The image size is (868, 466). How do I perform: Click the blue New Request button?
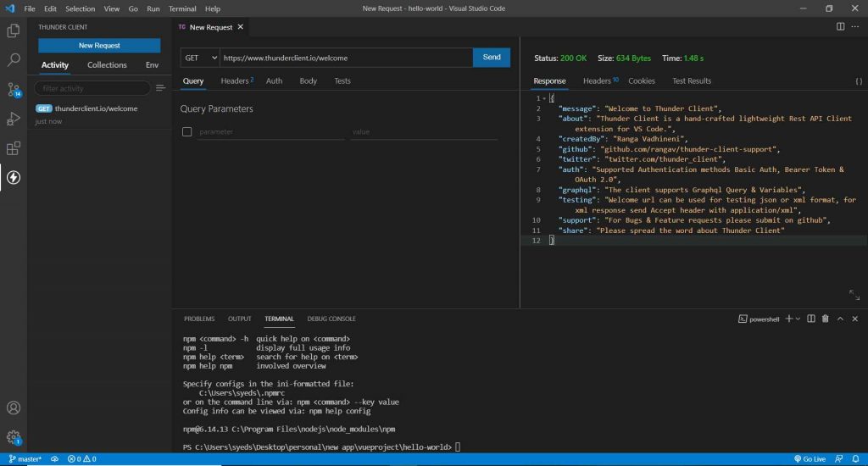point(99,46)
